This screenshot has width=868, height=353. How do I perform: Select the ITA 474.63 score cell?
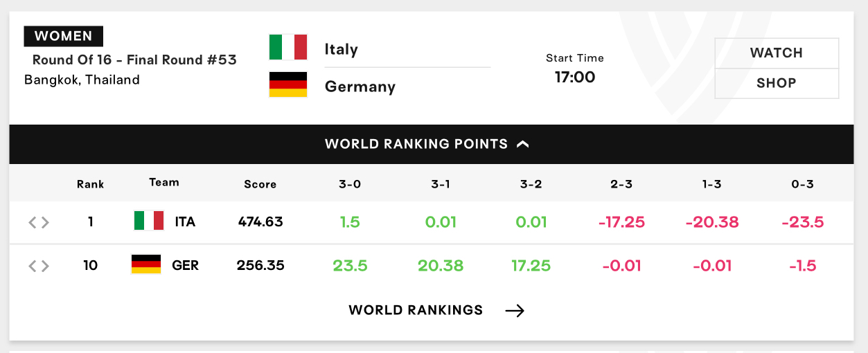pyautogui.click(x=260, y=222)
